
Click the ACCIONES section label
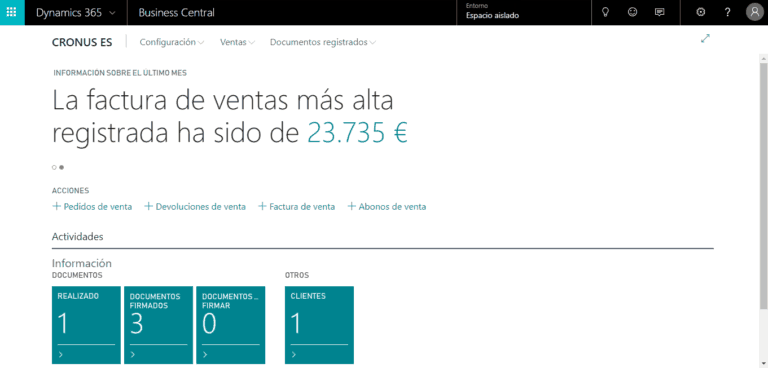(x=71, y=191)
